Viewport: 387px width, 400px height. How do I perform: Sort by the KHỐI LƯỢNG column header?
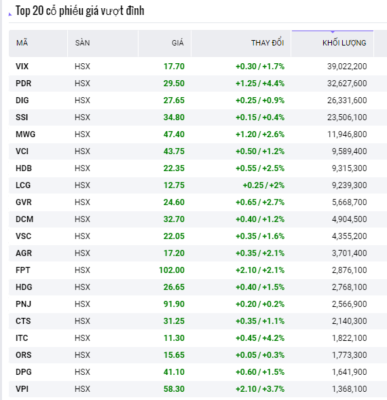pos(344,43)
